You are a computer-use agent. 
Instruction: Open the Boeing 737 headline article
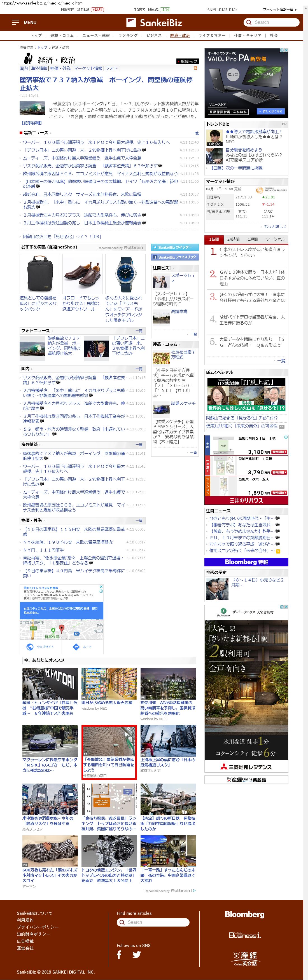click(106, 84)
